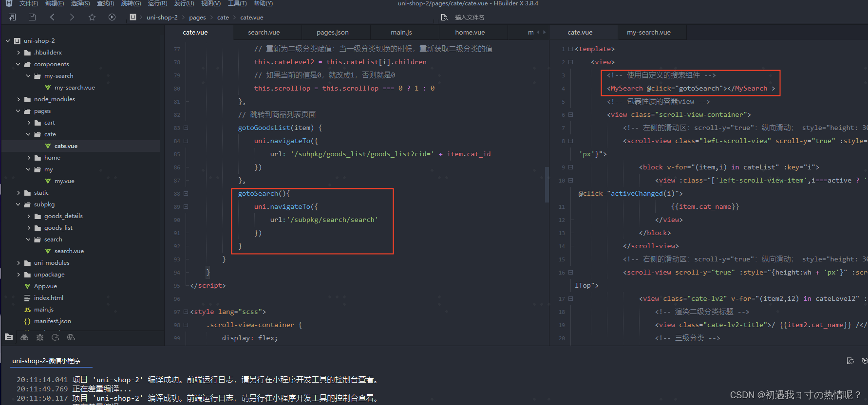Select the goods_list folder in the tree

tap(58, 228)
